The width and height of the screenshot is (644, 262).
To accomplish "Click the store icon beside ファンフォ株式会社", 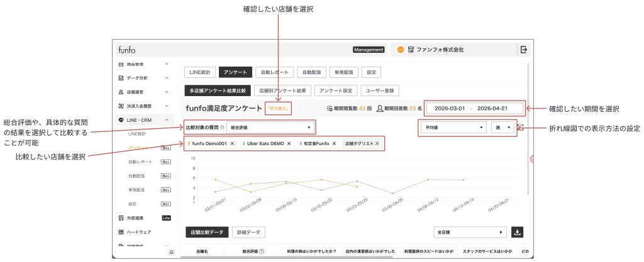I will (x=410, y=50).
